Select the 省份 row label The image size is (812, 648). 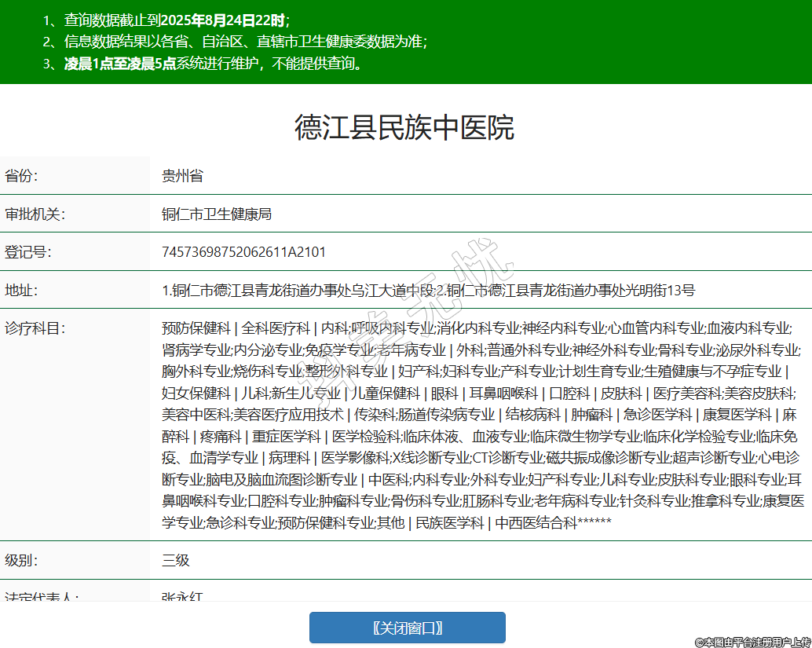click(x=21, y=175)
